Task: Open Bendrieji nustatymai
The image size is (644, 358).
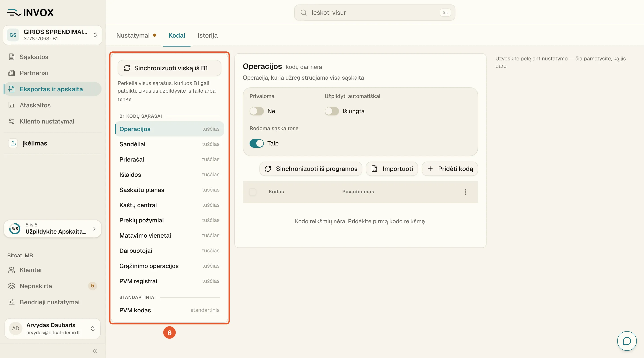Action: point(53,302)
